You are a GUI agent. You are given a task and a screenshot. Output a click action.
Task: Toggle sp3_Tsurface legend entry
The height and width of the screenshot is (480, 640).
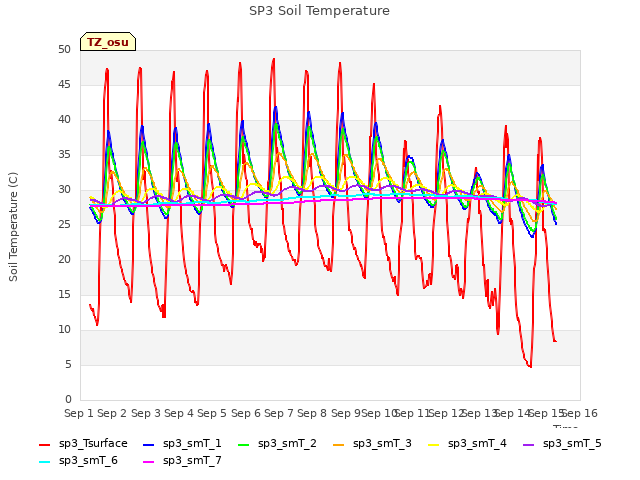point(83,443)
